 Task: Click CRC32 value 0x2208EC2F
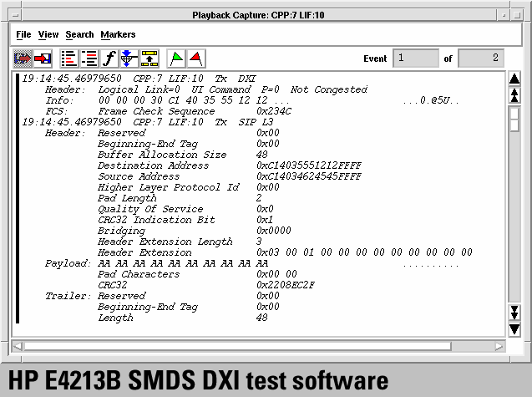[x=286, y=285]
